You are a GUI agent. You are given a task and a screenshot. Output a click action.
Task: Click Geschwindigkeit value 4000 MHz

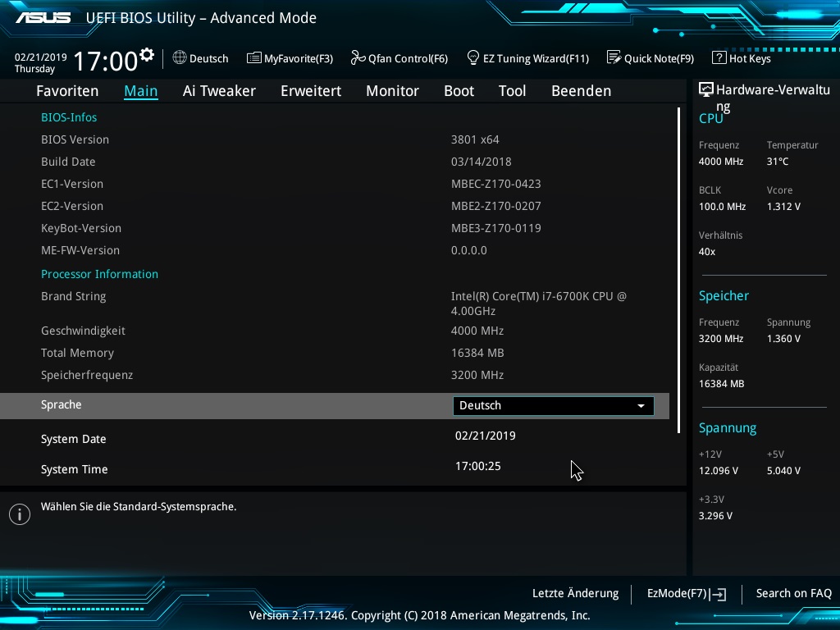coord(477,331)
